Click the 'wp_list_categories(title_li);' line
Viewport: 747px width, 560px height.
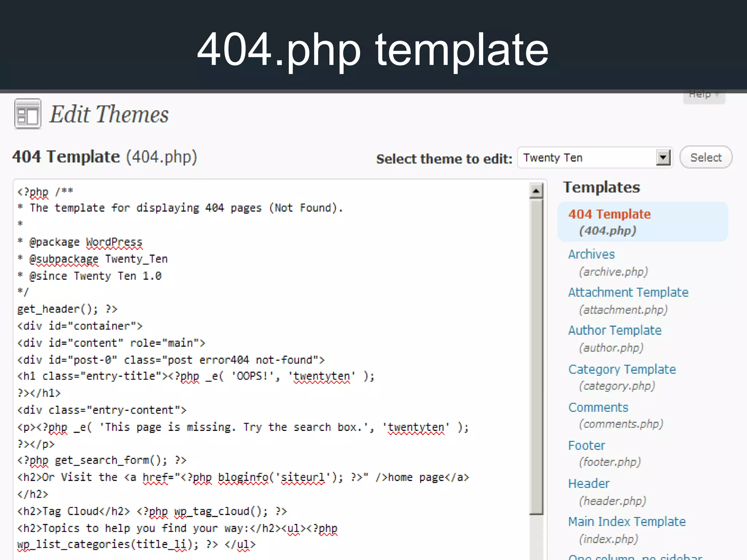click(x=136, y=545)
